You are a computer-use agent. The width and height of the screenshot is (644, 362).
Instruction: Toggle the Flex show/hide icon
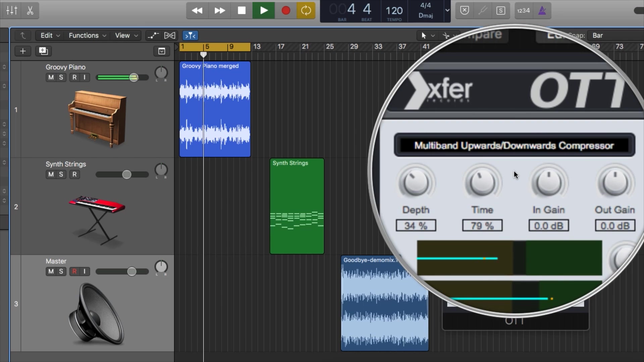(x=170, y=35)
